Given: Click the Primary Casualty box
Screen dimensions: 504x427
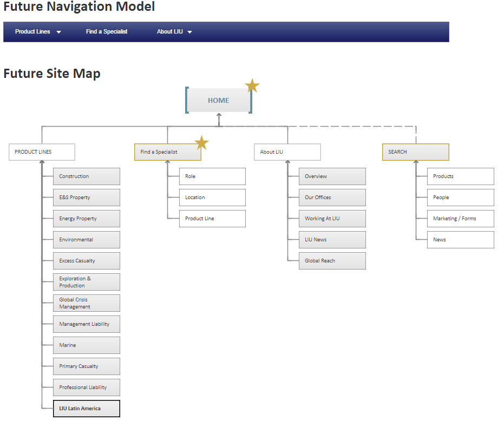Looking at the screenshot, I should click(x=87, y=366).
